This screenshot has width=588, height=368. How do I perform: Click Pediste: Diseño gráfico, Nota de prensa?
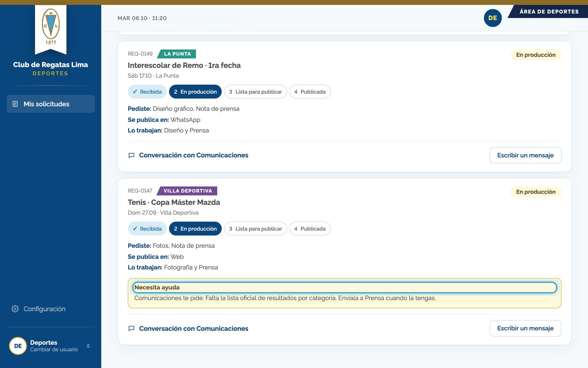coord(183,109)
